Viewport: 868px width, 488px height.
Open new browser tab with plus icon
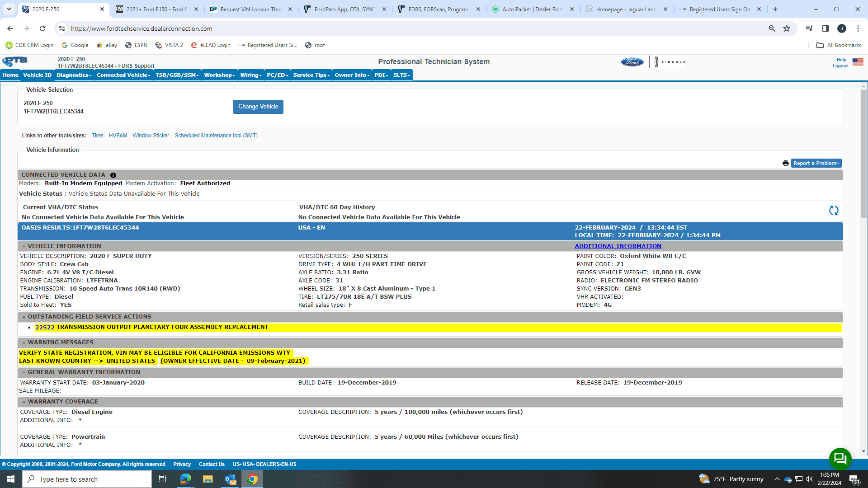pyautogui.click(x=775, y=9)
